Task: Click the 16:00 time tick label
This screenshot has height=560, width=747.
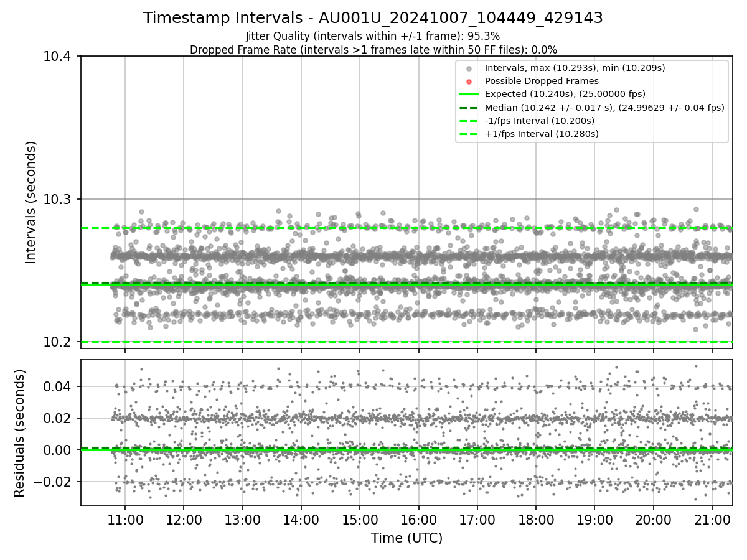Action: pyautogui.click(x=418, y=520)
